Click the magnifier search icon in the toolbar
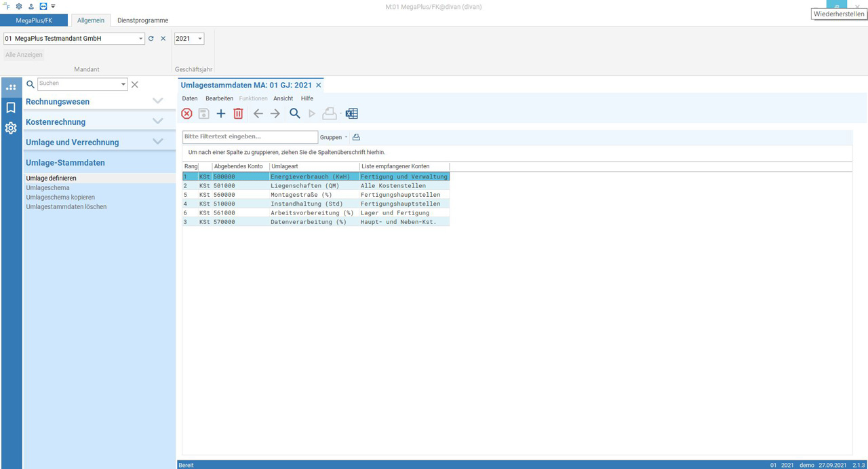868x469 pixels. point(295,113)
